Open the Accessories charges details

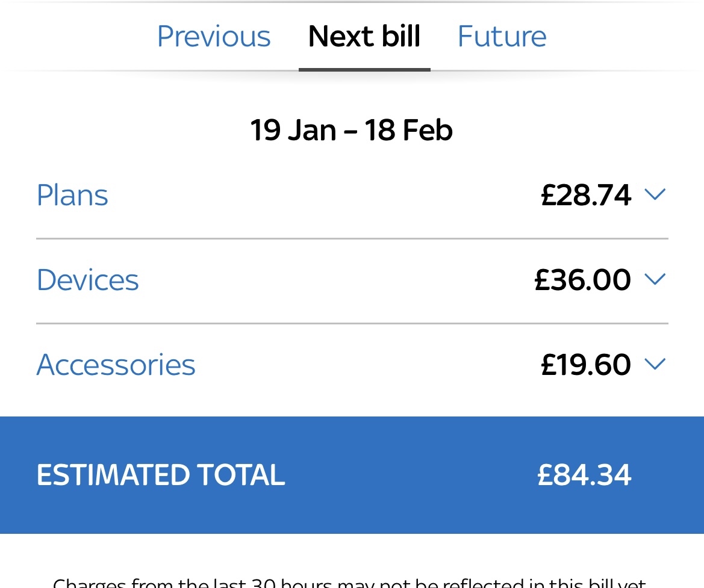116,364
